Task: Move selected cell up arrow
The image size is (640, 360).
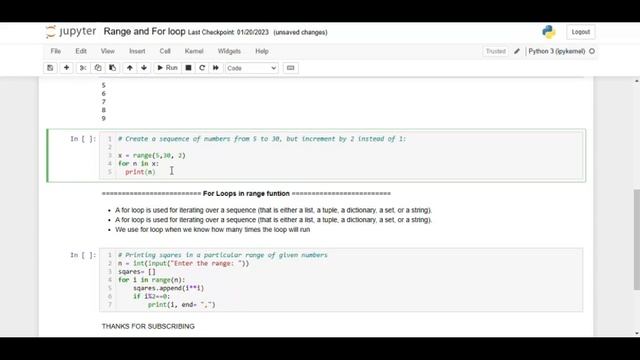Action: pos(130,68)
